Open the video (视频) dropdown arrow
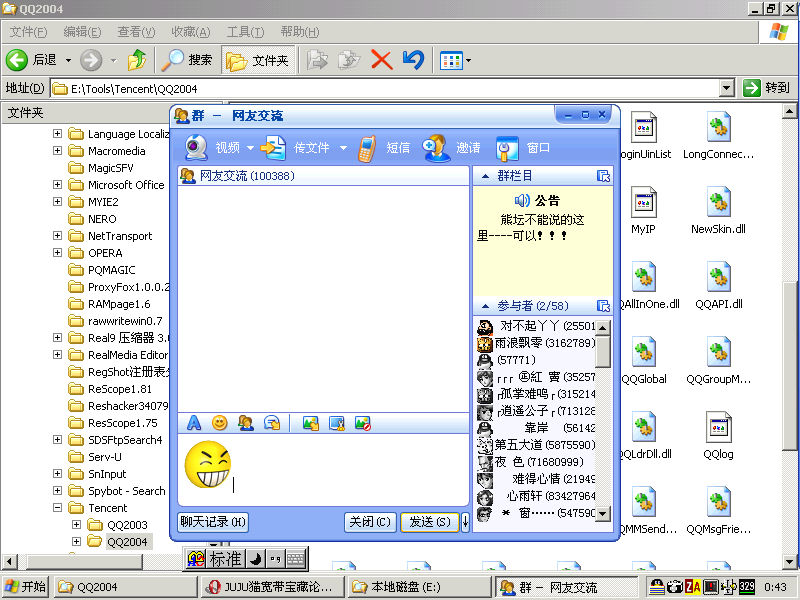The width and height of the screenshot is (800, 600). click(x=250, y=148)
